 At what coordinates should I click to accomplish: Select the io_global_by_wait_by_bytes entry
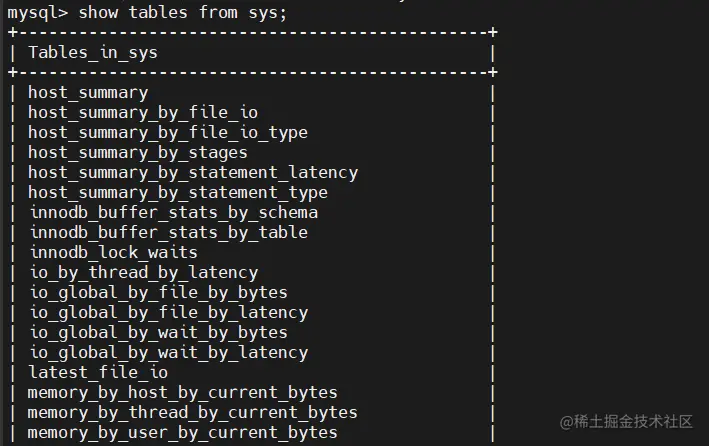157,332
